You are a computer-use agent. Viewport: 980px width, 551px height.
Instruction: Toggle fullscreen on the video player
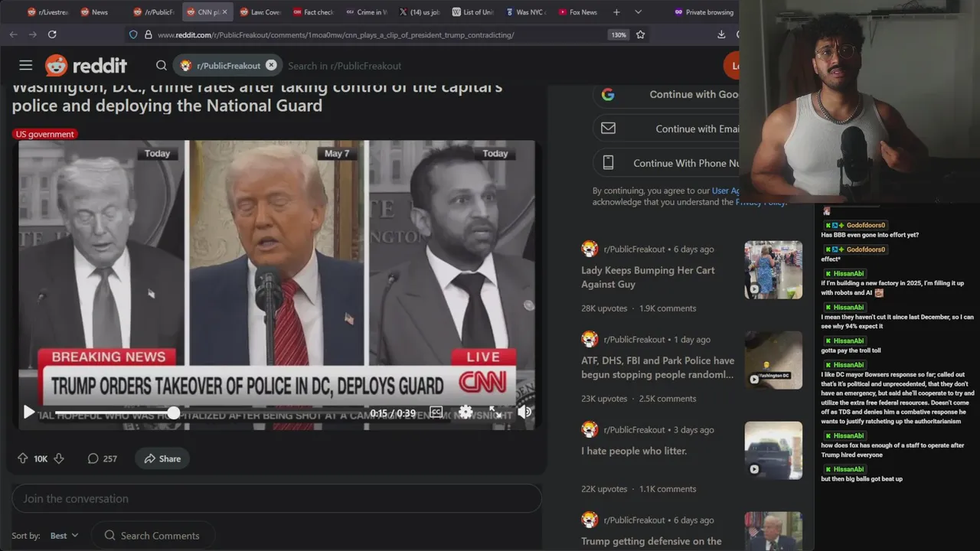(x=495, y=412)
